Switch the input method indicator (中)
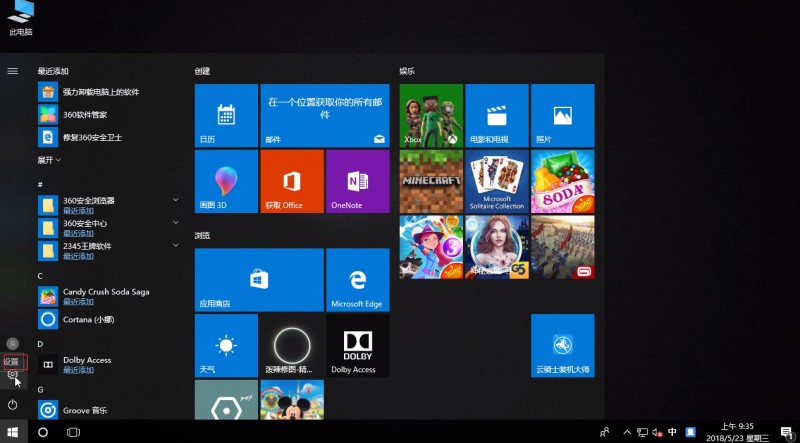The image size is (800, 443). click(x=672, y=432)
